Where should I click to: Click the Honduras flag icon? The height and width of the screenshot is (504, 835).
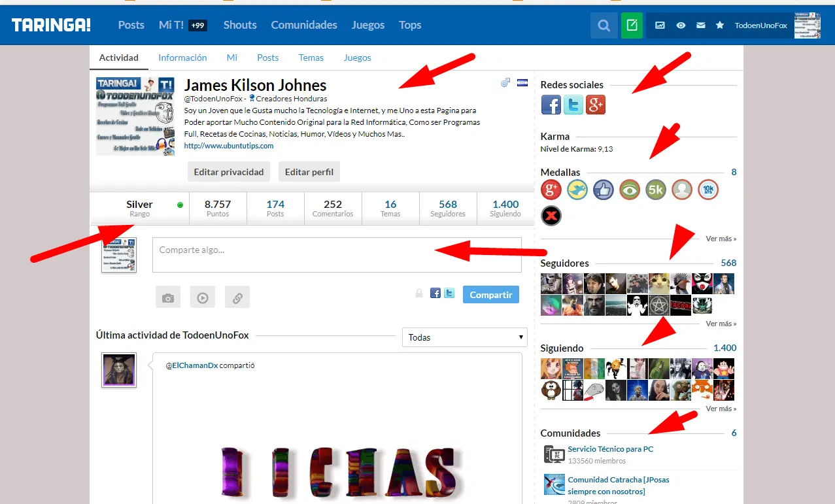[522, 82]
